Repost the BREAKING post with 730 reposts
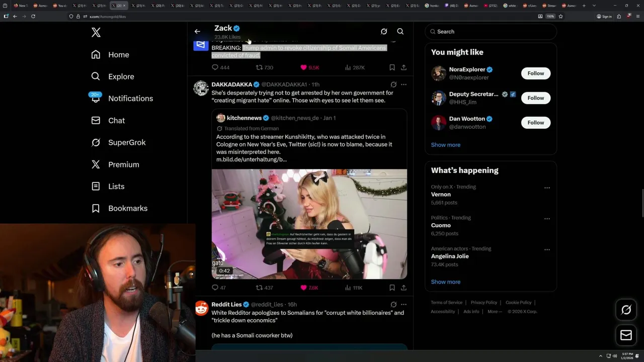This screenshot has width=644, height=362. coord(265,67)
